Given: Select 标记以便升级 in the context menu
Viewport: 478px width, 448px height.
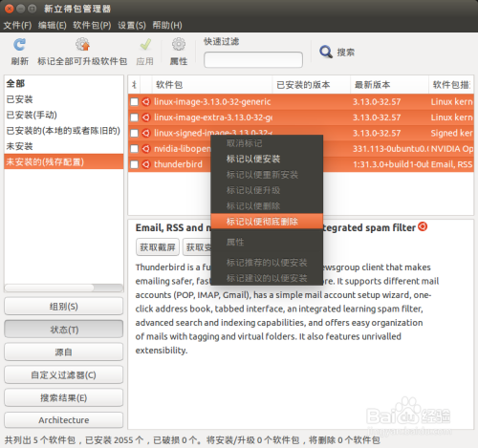Looking at the screenshot, I should tap(267, 190).
